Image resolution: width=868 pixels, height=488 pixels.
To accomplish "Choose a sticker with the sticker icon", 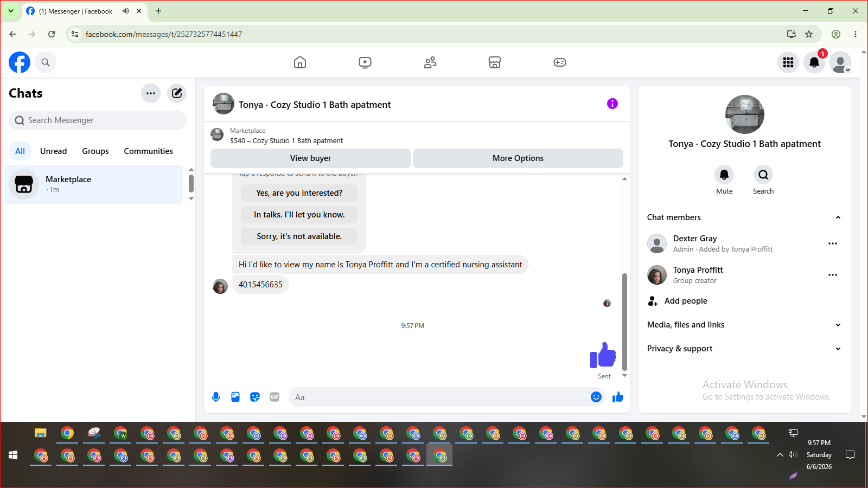I will [x=255, y=397].
